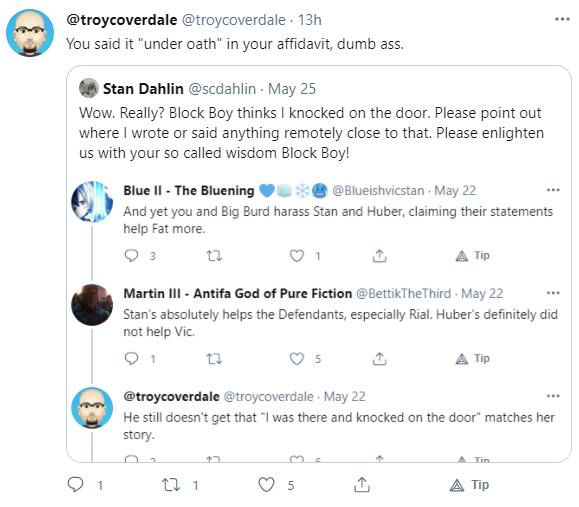Open more options for the main tweet

[x=562, y=19]
